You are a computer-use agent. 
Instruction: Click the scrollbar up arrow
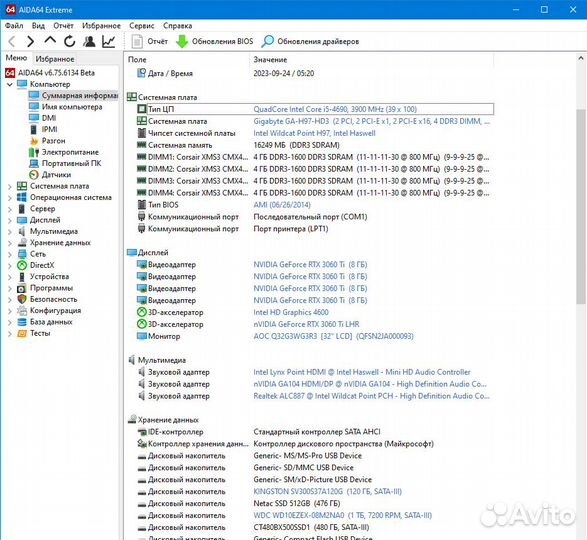[581, 58]
